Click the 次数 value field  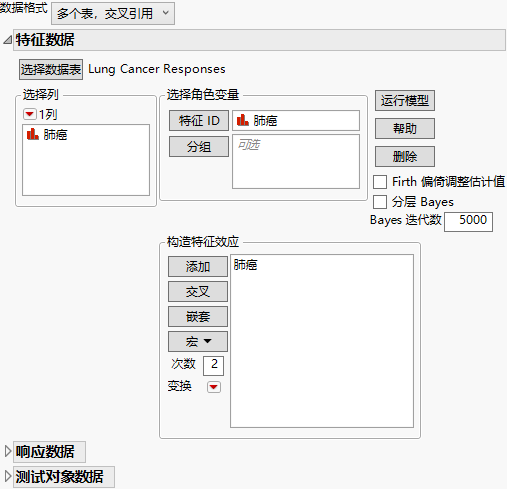tap(213, 366)
